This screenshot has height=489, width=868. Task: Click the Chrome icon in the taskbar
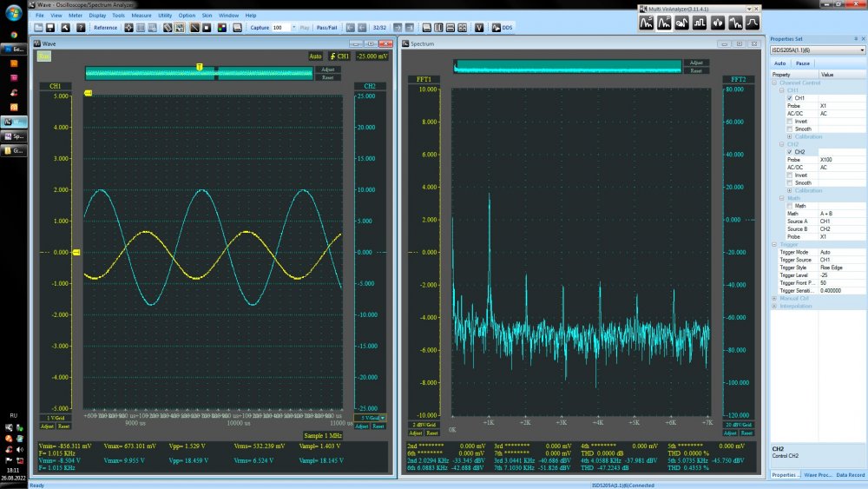click(13, 34)
